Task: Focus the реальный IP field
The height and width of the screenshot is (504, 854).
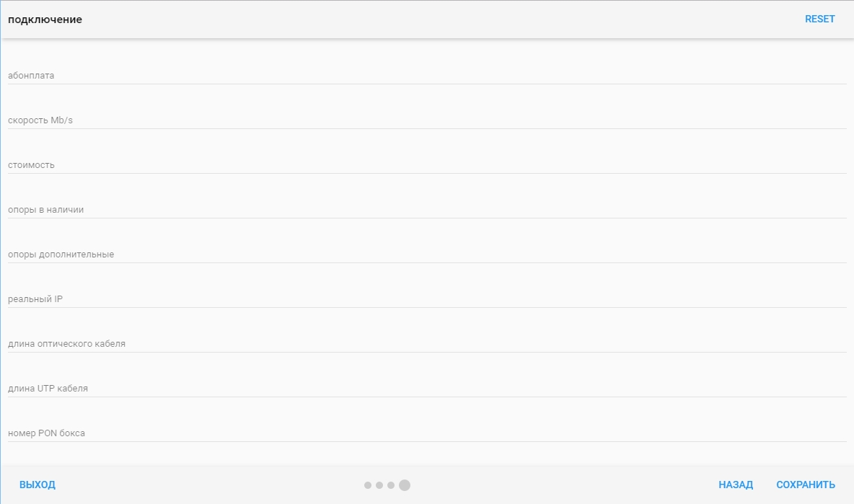Action: pos(426,299)
